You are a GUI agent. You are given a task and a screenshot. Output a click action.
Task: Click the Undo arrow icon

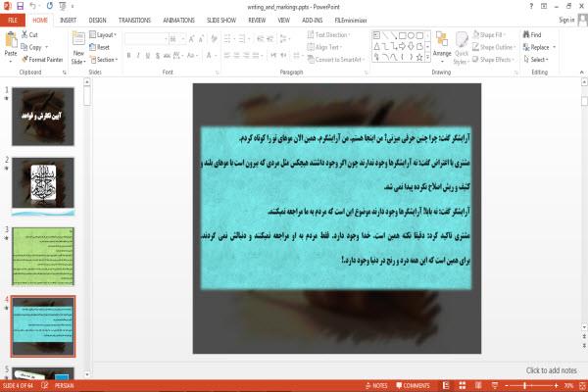pos(33,6)
